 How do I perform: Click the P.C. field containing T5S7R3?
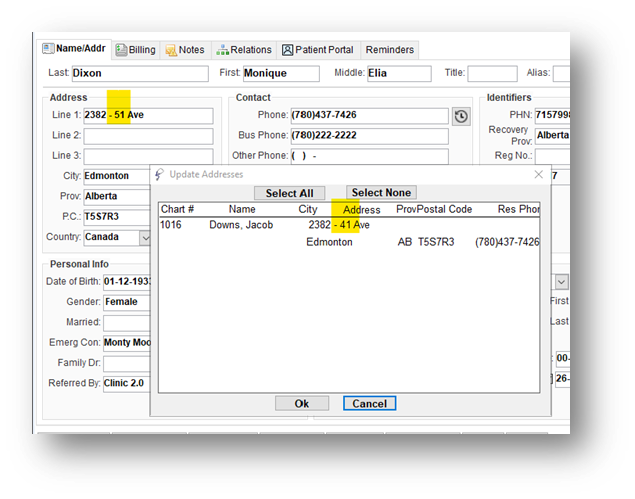coord(117,217)
